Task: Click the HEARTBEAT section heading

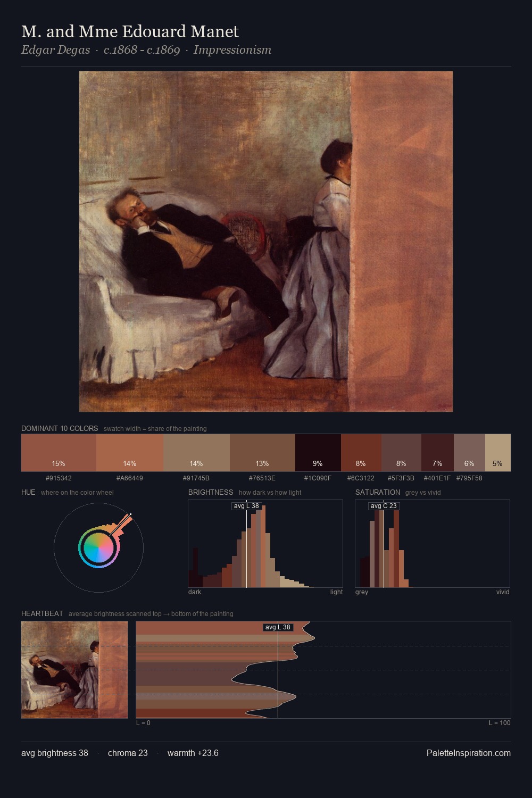Action: tap(42, 613)
